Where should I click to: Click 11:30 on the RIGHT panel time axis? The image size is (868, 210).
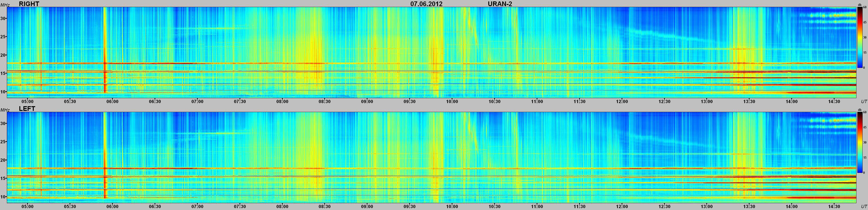coord(579,101)
